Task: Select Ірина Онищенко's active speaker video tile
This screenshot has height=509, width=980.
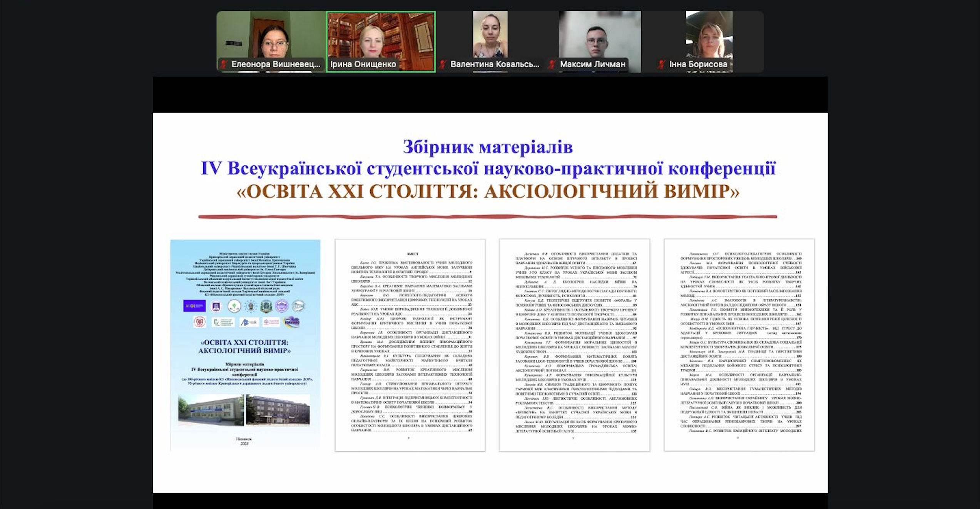Action: click(381, 39)
